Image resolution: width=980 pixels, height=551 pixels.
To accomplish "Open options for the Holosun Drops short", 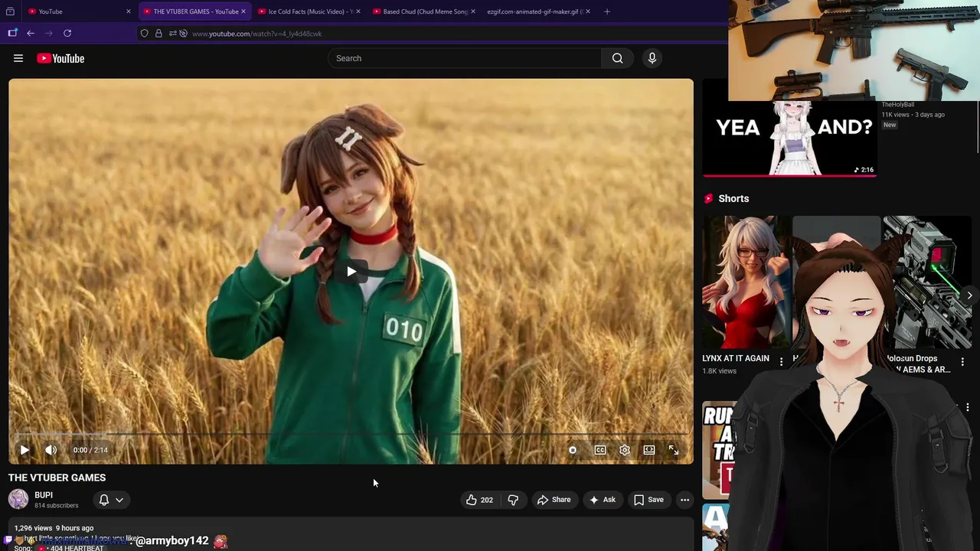I will click(962, 361).
